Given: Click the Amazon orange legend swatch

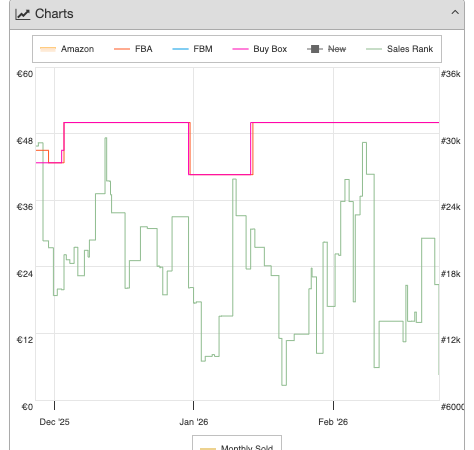Looking at the screenshot, I should coord(48,49).
